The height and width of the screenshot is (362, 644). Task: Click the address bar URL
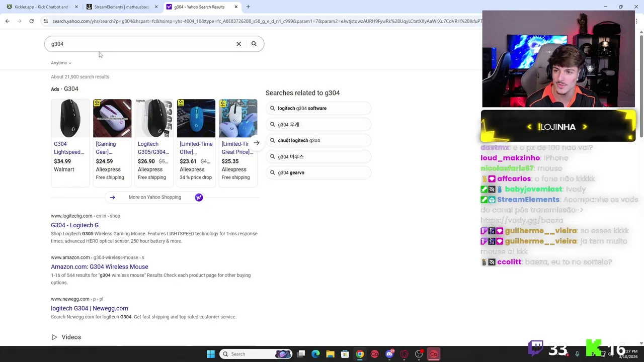click(267, 21)
